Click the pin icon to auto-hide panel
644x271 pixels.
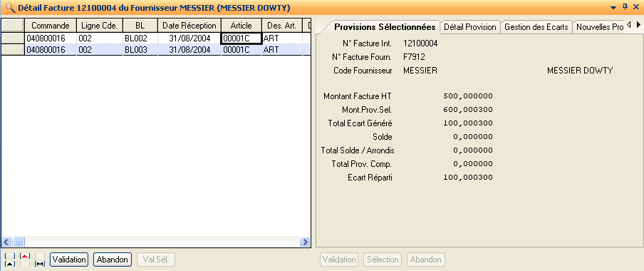[625, 7]
